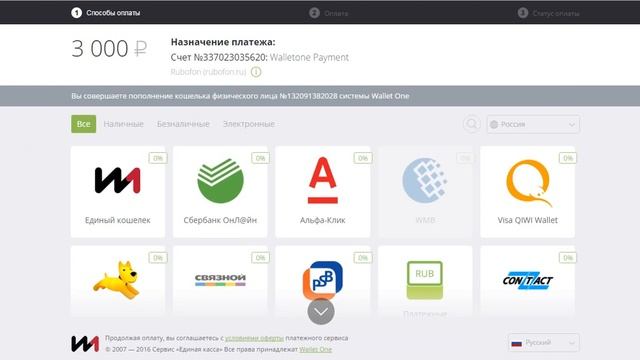Click the 0% badge on Единый кошелек
Image resolution: width=640 pixels, height=360 pixels.
(x=158, y=158)
